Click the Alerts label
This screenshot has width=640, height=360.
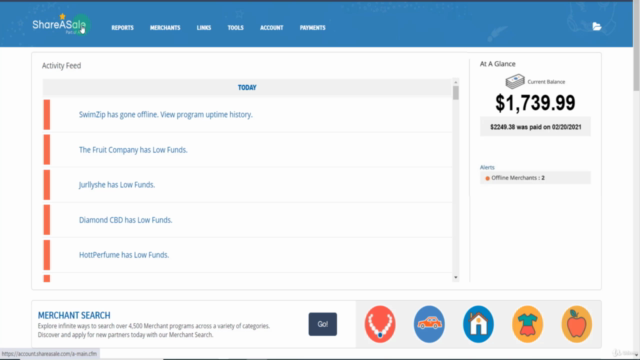click(x=487, y=167)
